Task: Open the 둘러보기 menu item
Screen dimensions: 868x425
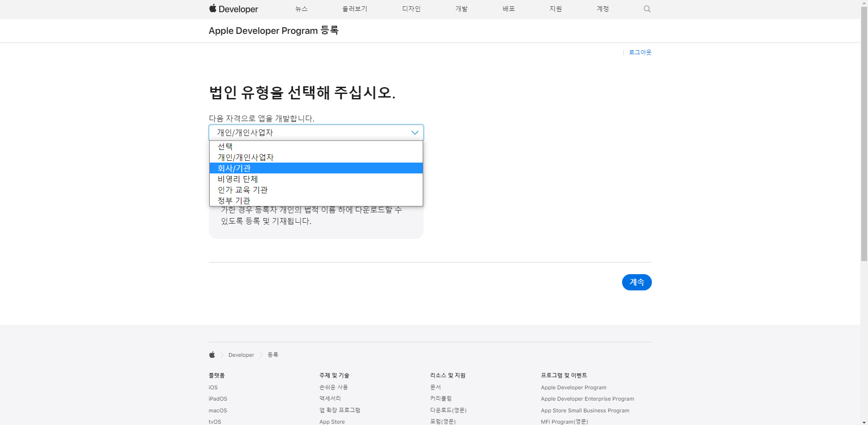Action: tap(355, 9)
